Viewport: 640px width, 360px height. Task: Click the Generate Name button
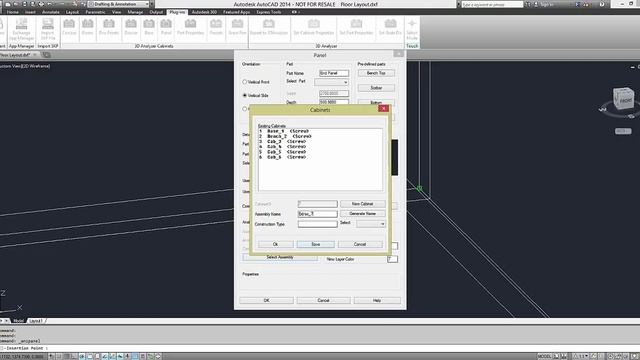362,213
